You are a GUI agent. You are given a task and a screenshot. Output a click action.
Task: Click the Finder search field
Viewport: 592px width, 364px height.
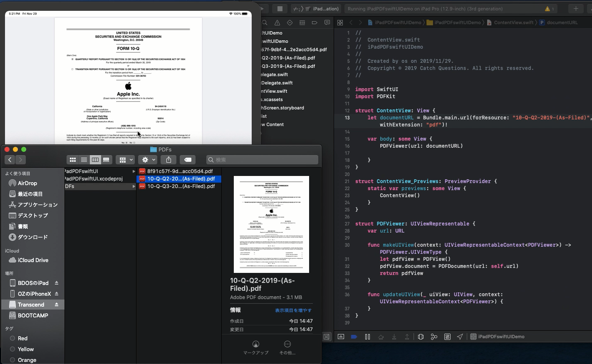(263, 160)
